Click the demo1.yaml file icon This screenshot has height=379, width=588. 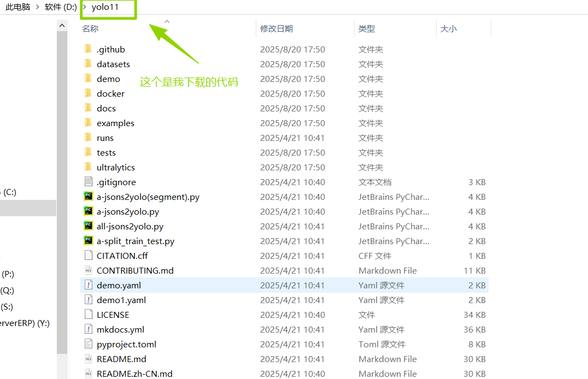tap(89, 299)
